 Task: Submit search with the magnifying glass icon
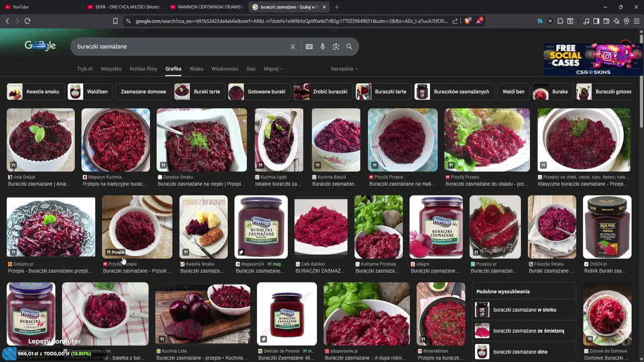(349, 46)
